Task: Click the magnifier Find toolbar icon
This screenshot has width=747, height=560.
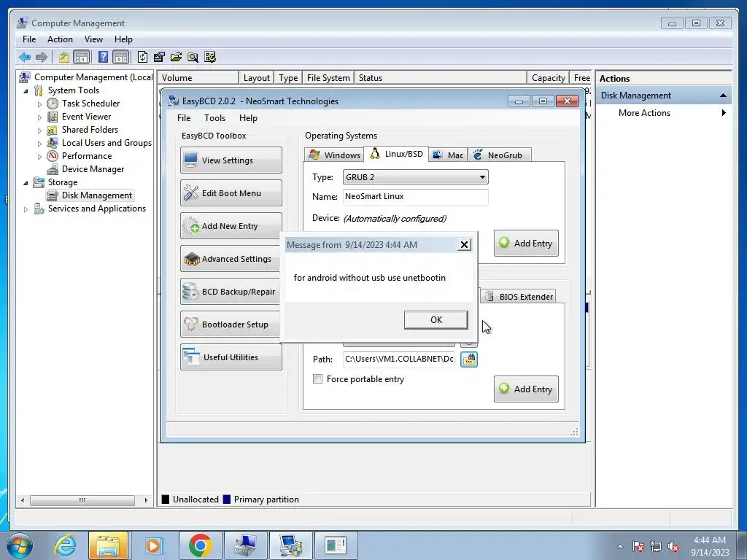Action: (193, 57)
